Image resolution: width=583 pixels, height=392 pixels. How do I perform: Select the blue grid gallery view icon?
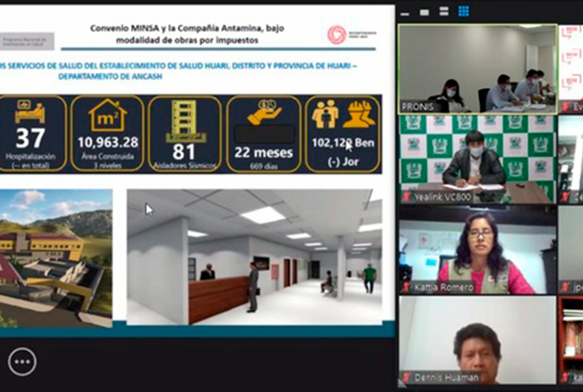463,11
